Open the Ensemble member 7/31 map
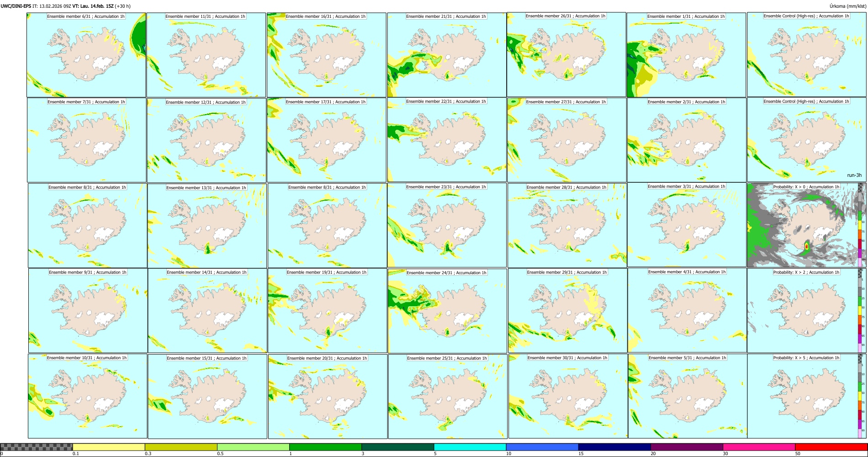The width and height of the screenshot is (868, 457). (x=87, y=140)
